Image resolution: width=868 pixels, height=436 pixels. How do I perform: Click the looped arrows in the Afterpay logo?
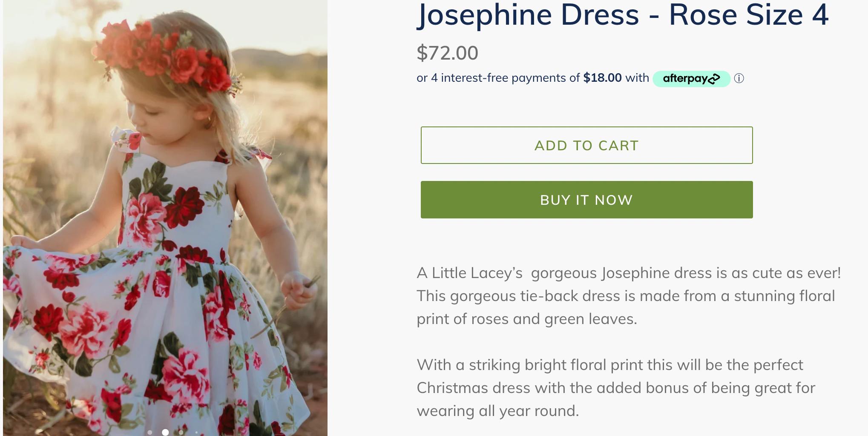coord(714,78)
